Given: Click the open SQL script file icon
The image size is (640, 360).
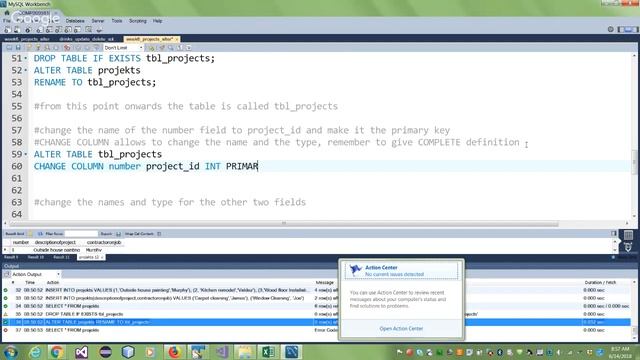Looking at the screenshot, I should click(x=9, y=48).
